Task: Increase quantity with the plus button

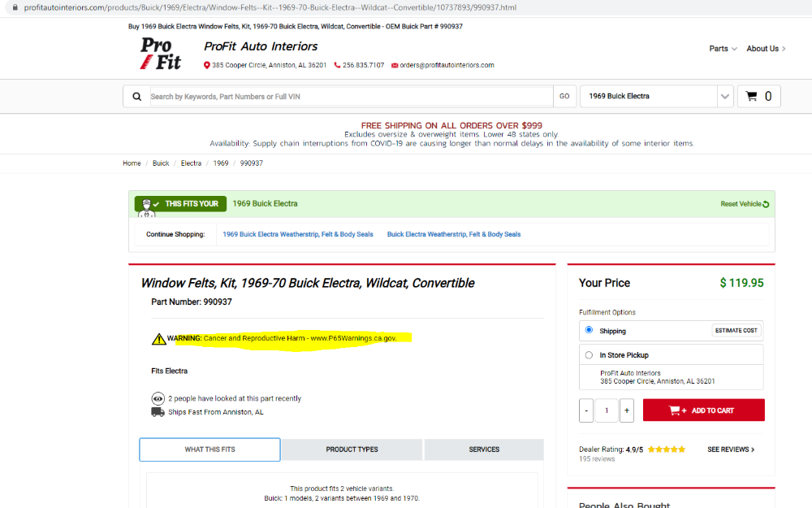Action: pos(627,410)
